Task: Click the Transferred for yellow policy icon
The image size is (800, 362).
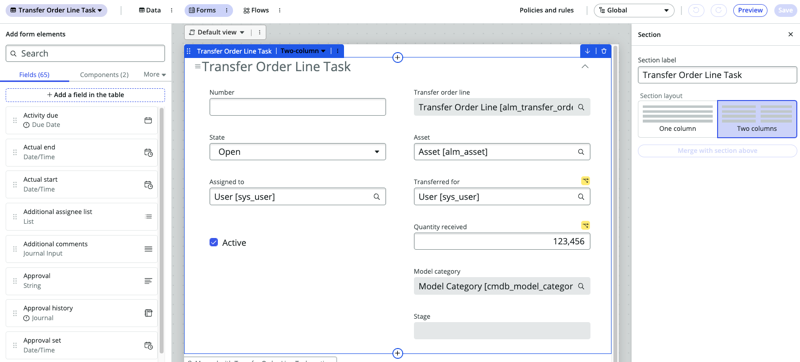Action: [x=586, y=181]
